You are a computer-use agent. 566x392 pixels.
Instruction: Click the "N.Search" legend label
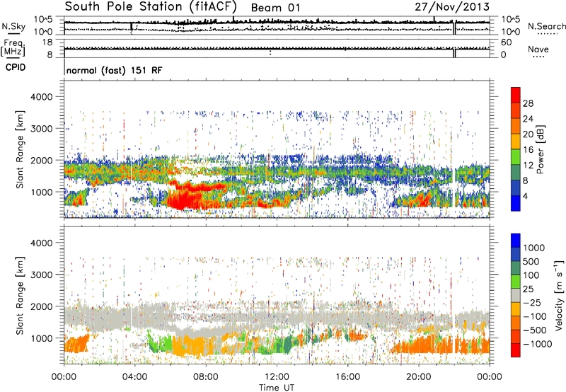(x=546, y=26)
